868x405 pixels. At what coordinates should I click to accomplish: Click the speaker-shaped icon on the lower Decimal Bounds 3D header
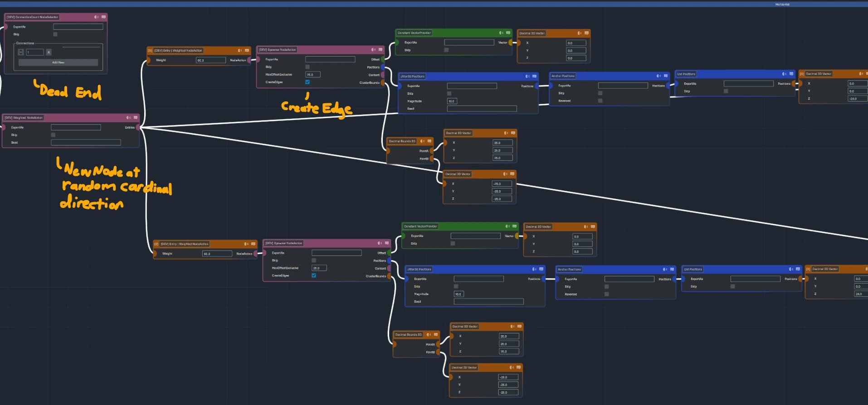click(x=429, y=334)
